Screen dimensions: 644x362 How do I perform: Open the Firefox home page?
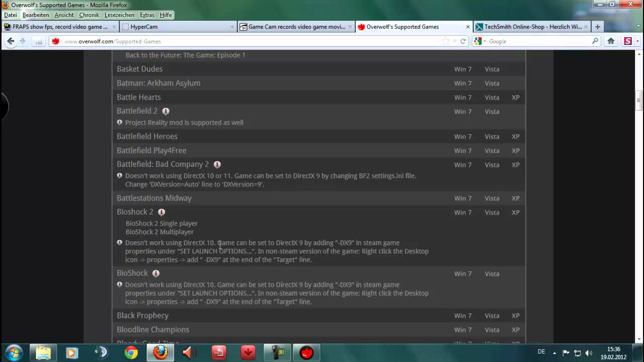point(611,41)
